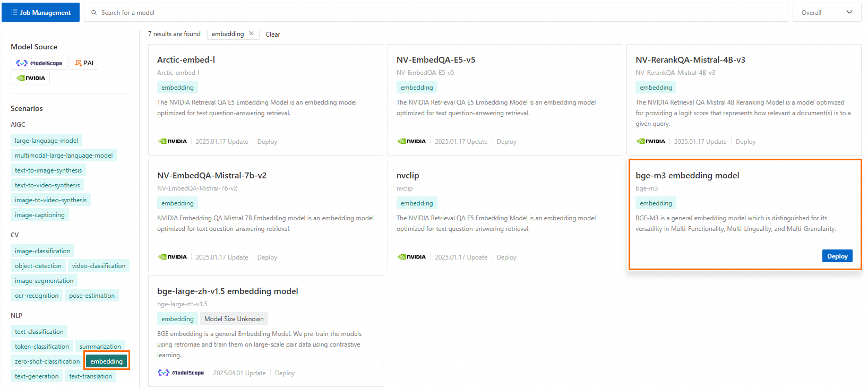Click NVIDIA logo on NV-RerankQA-Mistral-4B-v3 card
This screenshot has width=868, height=388.
coord(651,141)
